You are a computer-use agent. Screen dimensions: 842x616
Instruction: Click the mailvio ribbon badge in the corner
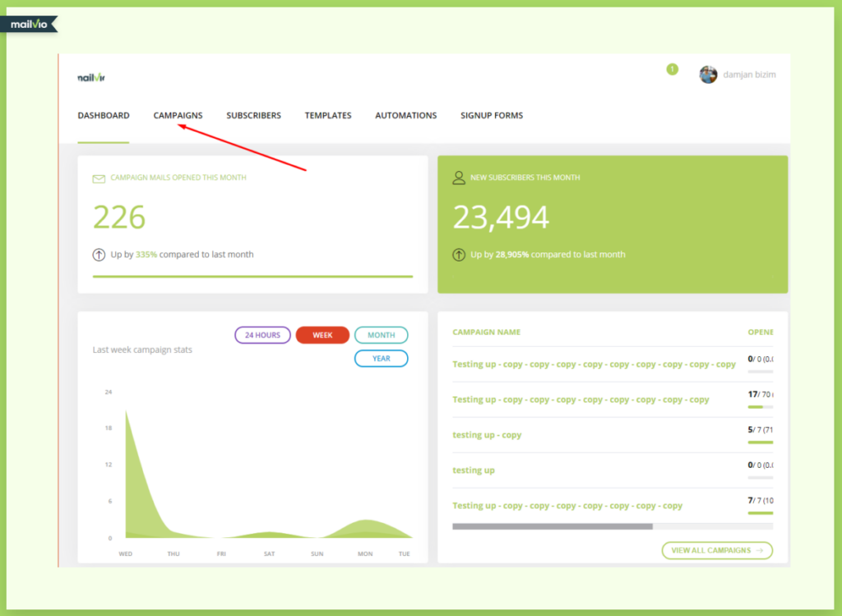point(27,24)
